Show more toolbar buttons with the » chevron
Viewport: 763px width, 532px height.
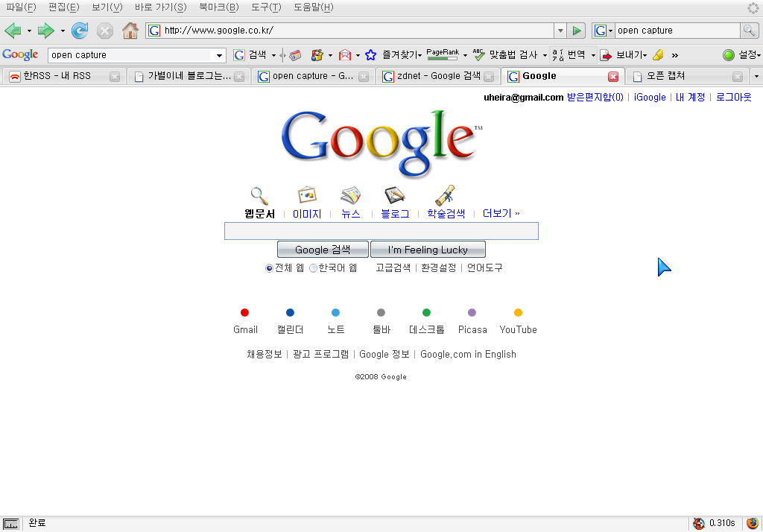675,55
